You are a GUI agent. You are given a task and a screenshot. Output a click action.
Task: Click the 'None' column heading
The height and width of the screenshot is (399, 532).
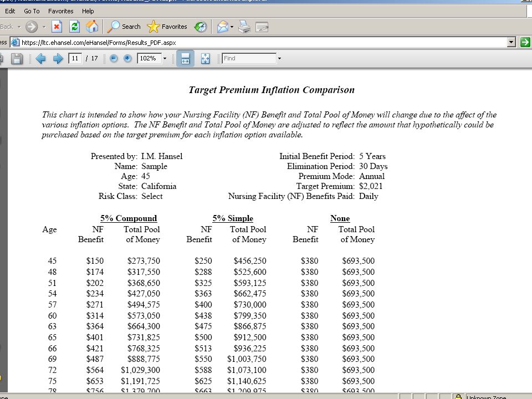click(340, 218)
